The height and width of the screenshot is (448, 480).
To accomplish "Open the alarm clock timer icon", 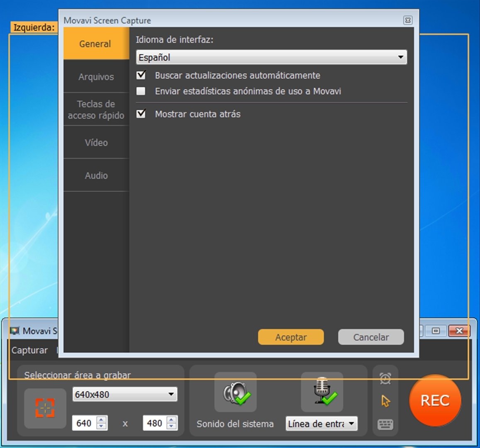I will [385, 378].
